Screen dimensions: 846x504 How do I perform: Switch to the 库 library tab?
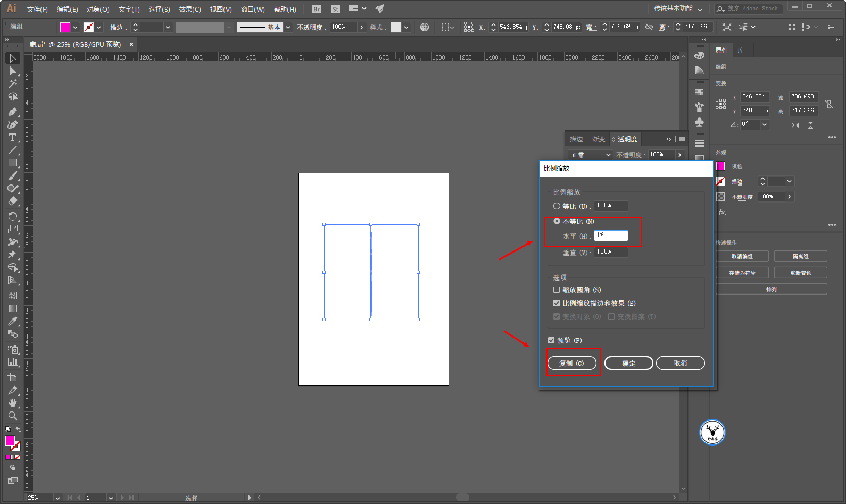click(741, 51)
